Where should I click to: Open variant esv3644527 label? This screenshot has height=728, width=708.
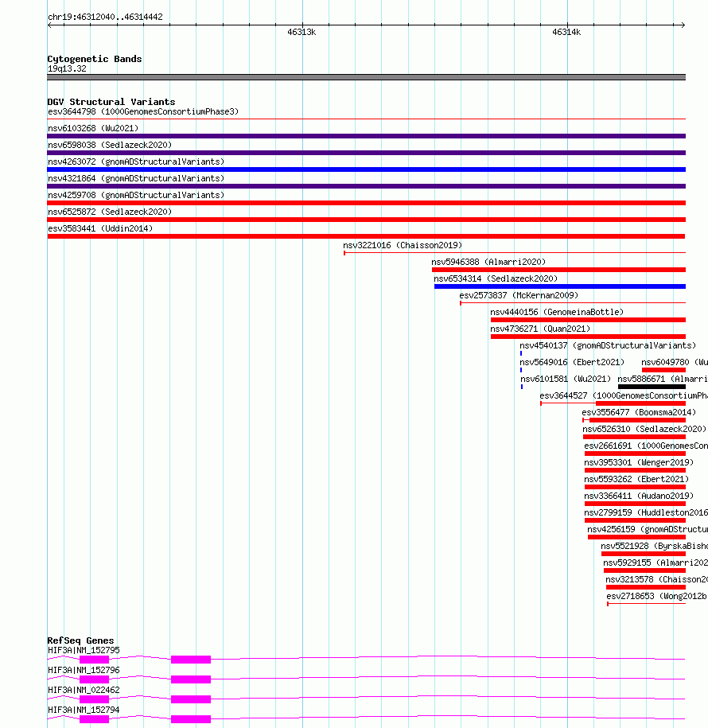click(624, 396)
